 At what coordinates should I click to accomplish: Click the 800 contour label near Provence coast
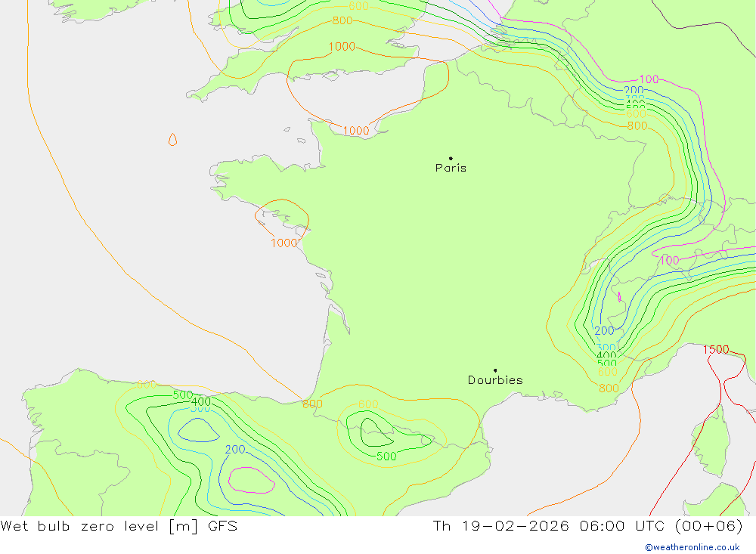pos(609,388)
